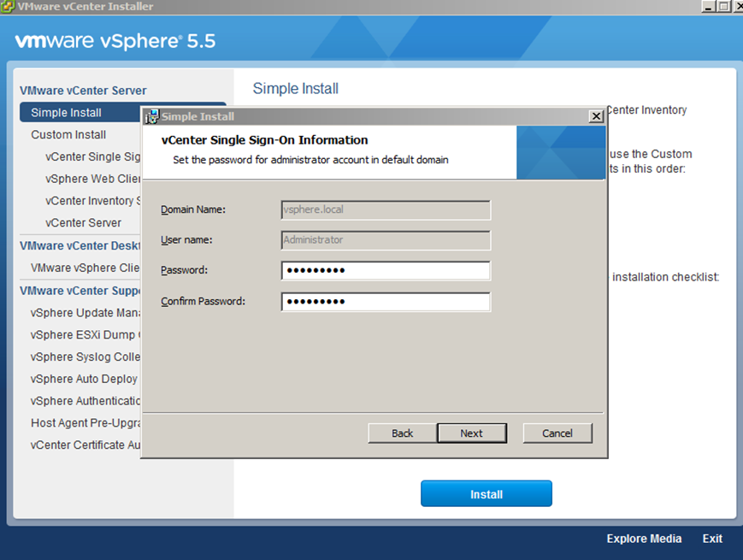This screenshot has width=743, height=560.
Task: Open Explore Media link
Action: [644, 539]
